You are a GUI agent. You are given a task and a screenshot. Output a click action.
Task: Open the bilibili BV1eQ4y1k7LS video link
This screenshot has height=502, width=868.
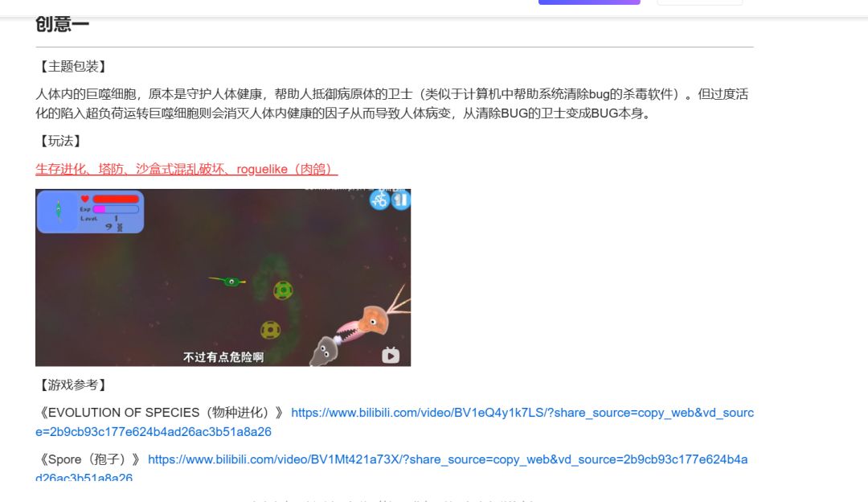[x=395, y=422]
